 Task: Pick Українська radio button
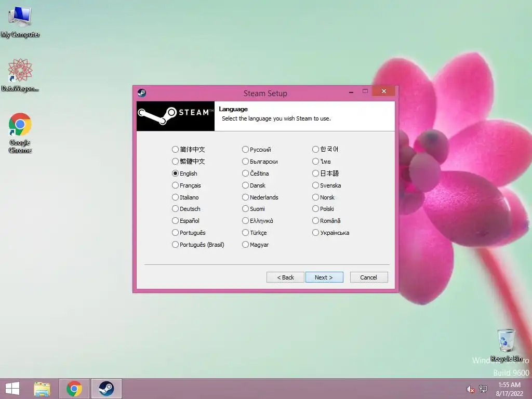pyautogui.click(x=331, y=232)
